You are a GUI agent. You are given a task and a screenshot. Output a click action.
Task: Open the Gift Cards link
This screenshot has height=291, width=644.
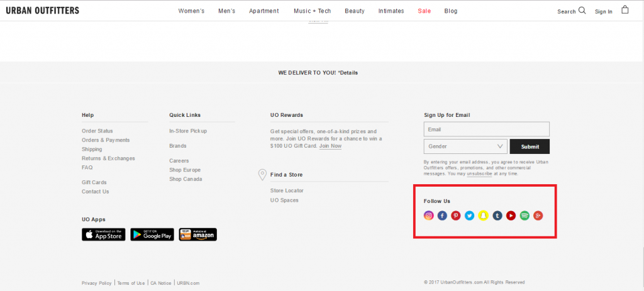click(x=94, y=182)
